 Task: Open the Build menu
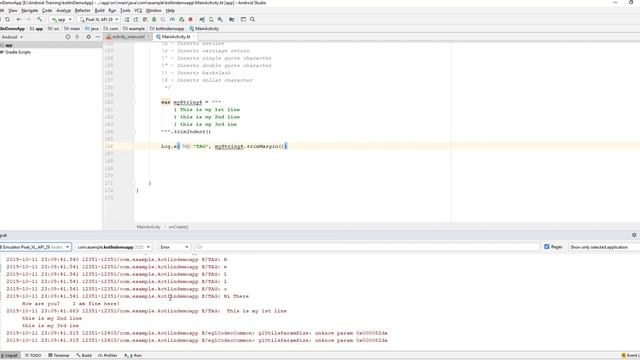100,10
